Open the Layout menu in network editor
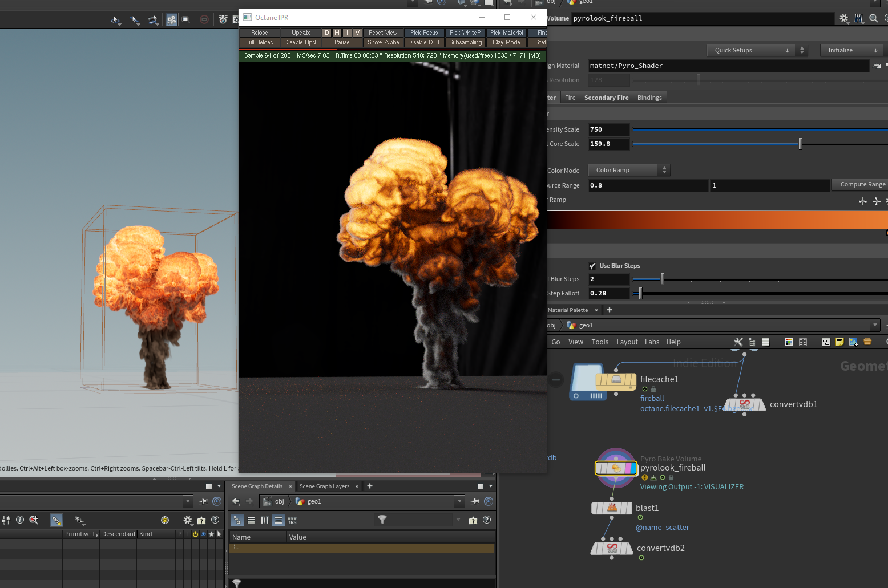This screenshot has width=888, height=588. 627,342
